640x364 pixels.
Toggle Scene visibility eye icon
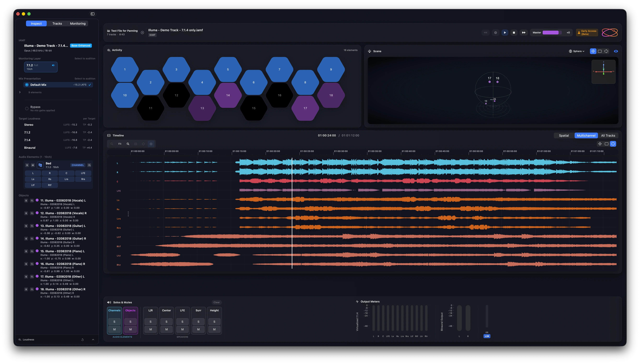(616, 51)
